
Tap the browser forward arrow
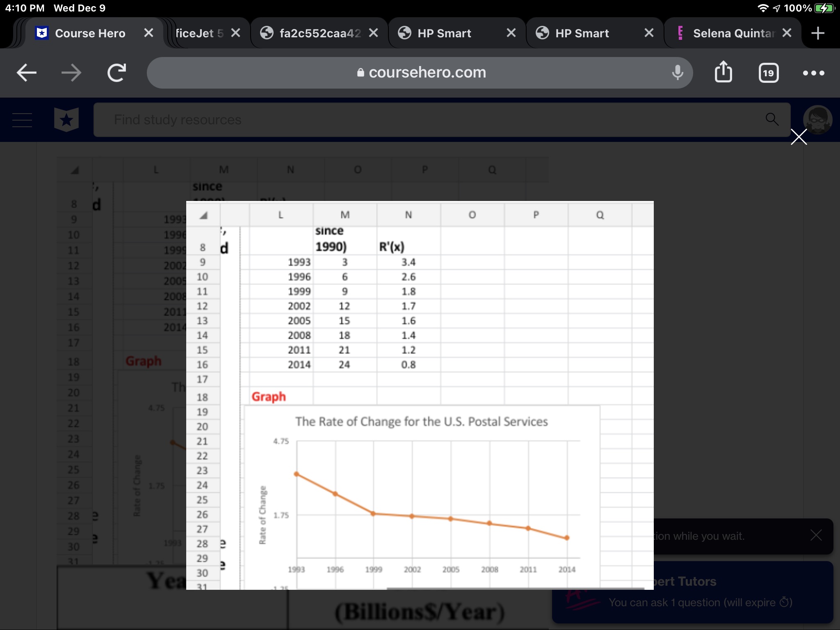point(71,73)
